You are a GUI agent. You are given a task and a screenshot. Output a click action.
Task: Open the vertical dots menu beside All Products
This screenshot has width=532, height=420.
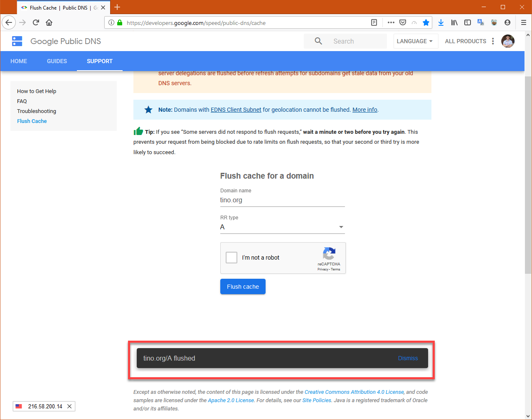coord(493,41)
